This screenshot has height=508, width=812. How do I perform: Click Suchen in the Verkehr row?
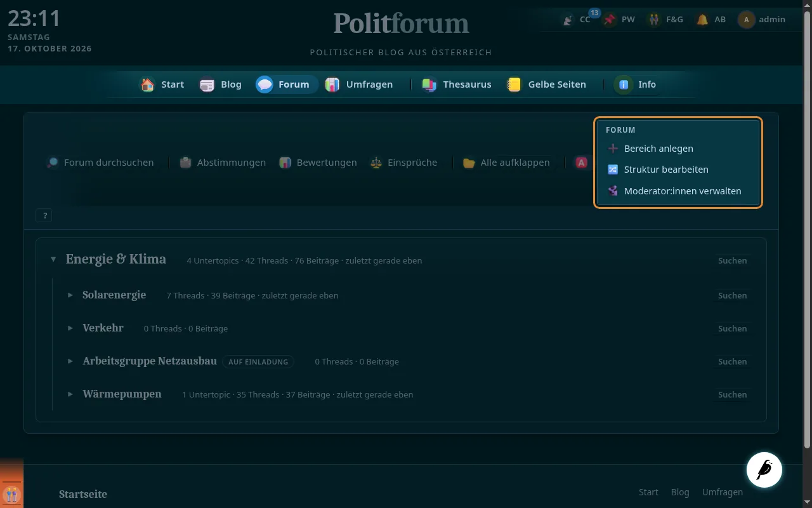[x=732, y=328]
